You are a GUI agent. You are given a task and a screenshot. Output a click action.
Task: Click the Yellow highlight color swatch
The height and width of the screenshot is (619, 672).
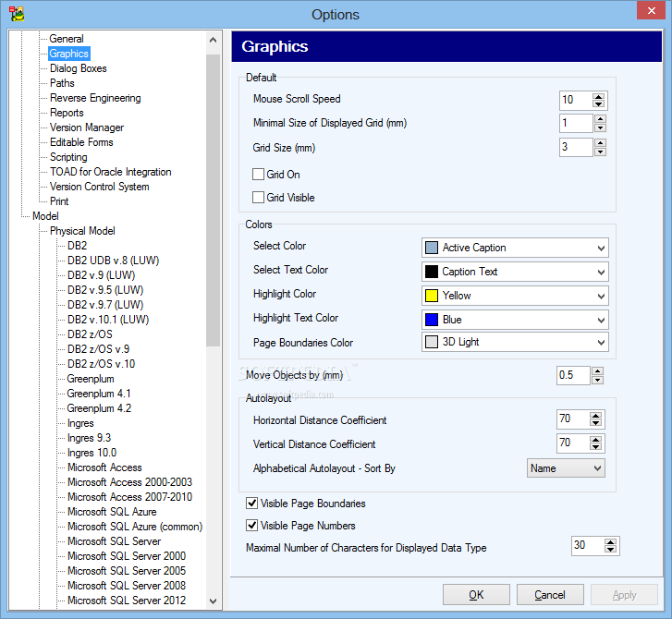coord(431,296)
